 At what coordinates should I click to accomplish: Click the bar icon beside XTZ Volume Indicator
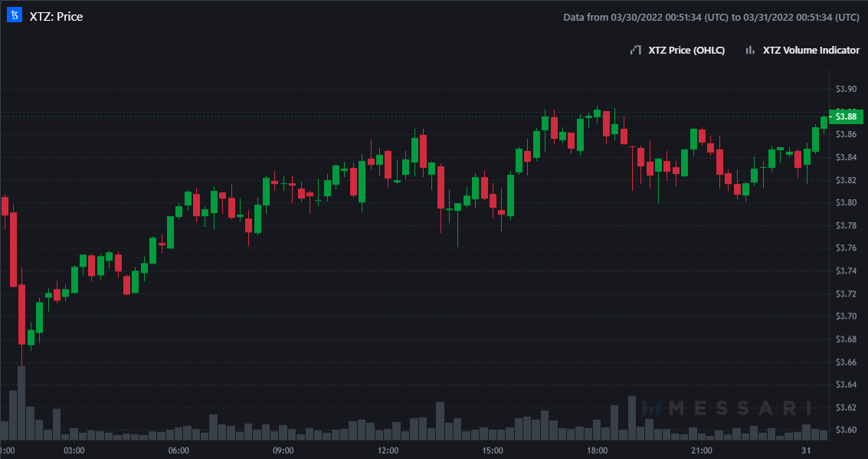click(x=750, y=51)
